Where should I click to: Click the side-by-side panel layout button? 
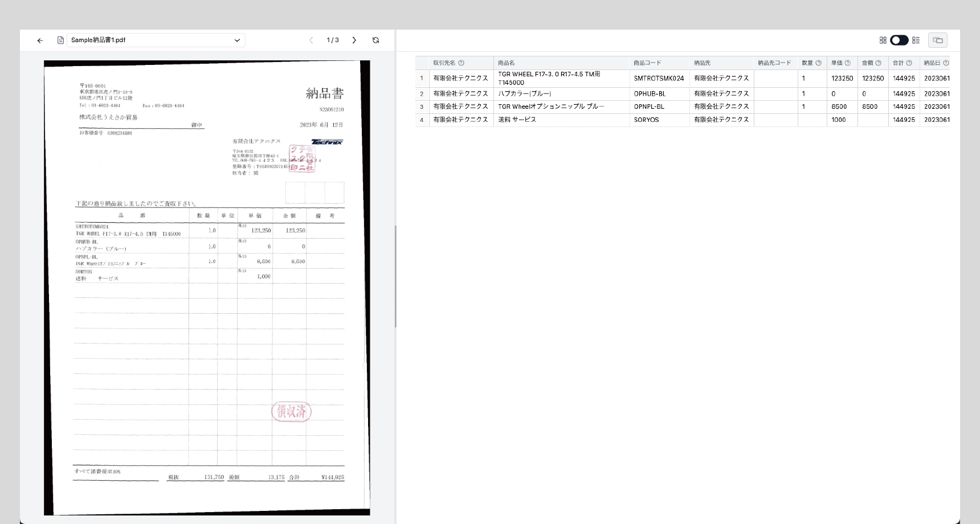point(937,40)
